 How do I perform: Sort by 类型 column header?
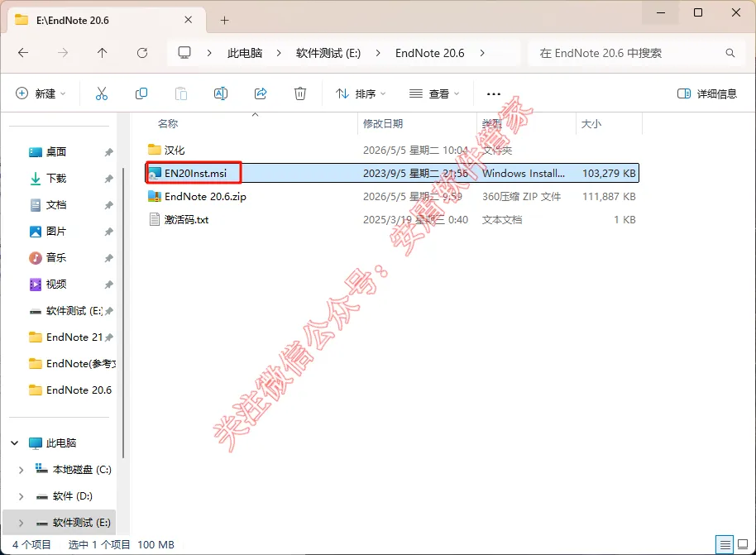pyautogui.click(x=492, y=124)
